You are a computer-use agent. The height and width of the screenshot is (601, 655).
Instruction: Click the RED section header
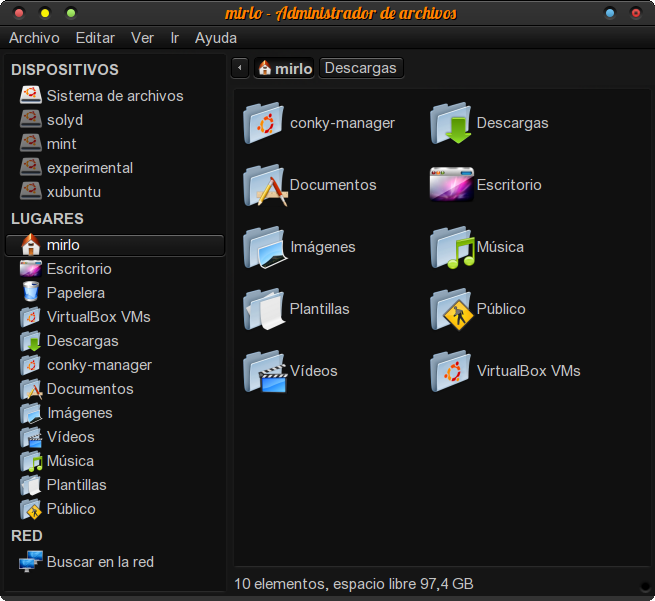pos(27,535)
